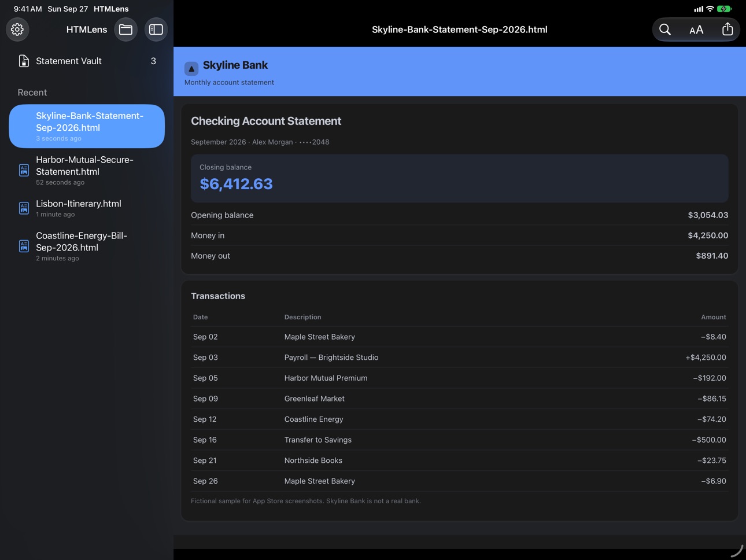Click the Money out value $891.40

(712, 256)
